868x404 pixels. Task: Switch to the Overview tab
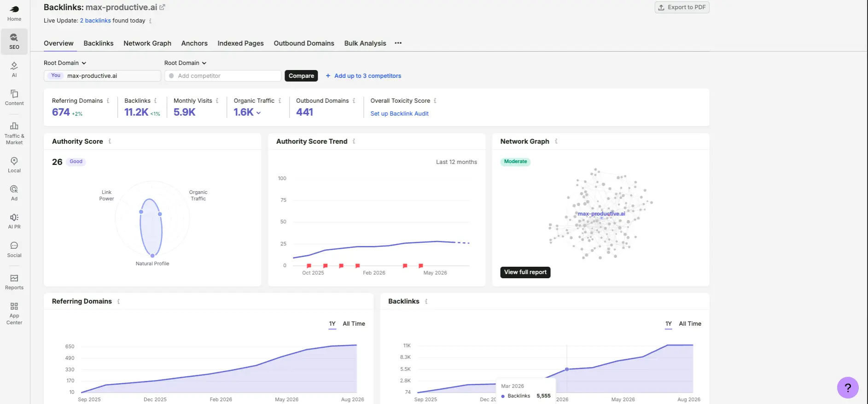[x=58, y=43]
